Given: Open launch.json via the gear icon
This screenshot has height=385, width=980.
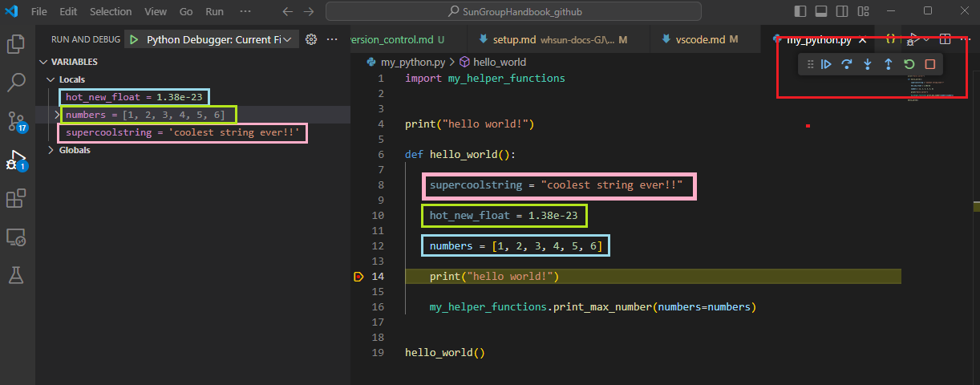Looking at the screenshot, I should tap(311, 39).
